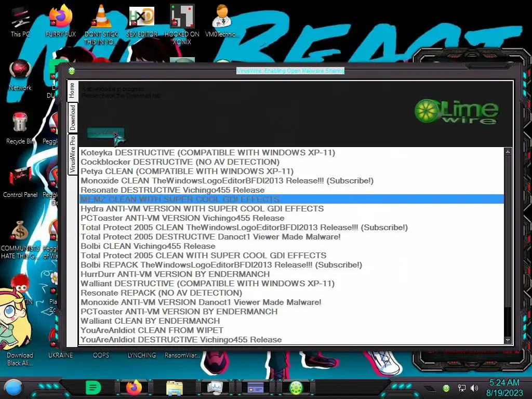Select Monoxide ANTI-VM VERSION Danoct1 Viewer Made Malware
Viewport: 532px width, 399px height.
291,302
